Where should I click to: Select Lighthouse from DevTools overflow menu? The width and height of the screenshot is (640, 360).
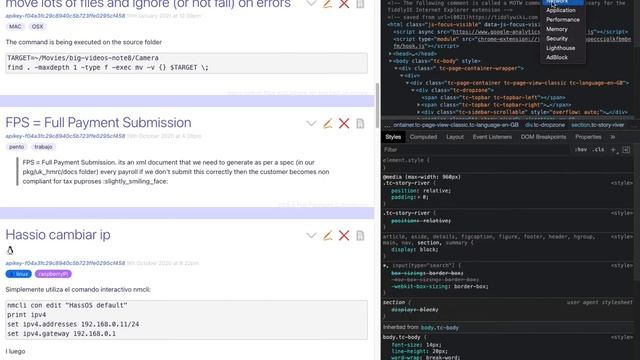click(x=560, y=48)
